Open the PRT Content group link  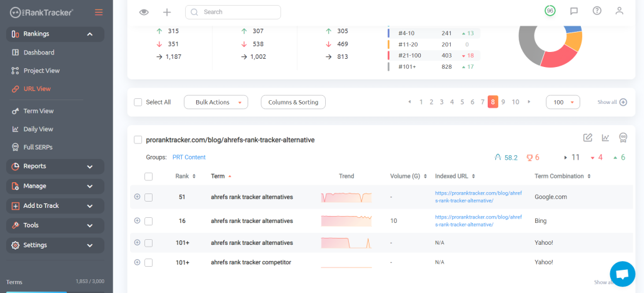189,157
